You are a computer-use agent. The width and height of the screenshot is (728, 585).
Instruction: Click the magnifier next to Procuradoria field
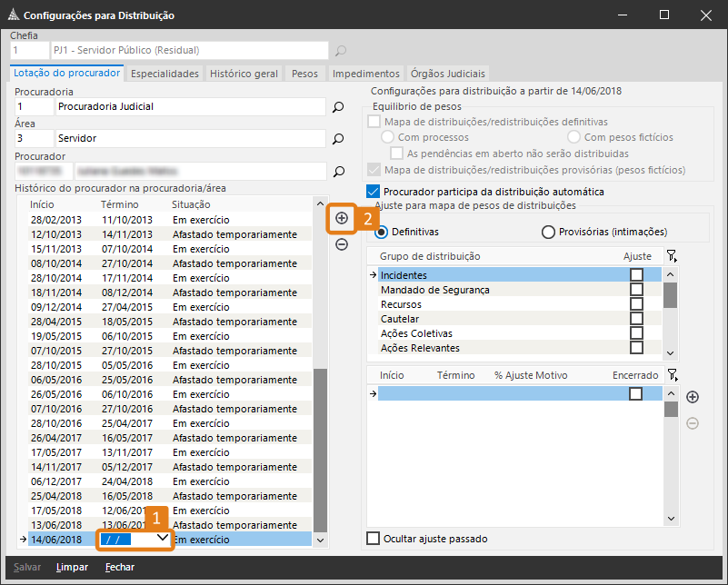(x=338, y=107)
